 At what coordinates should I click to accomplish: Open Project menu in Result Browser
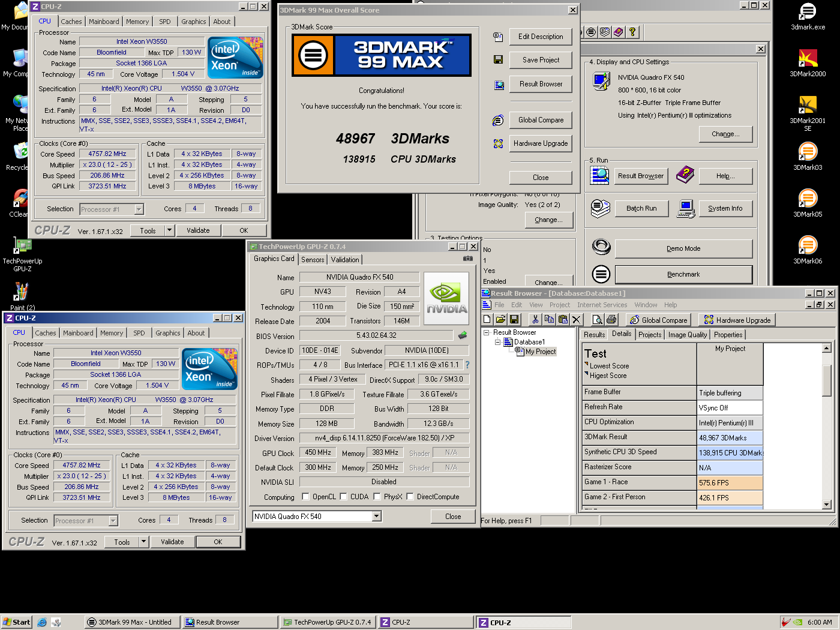coord(560,305)
